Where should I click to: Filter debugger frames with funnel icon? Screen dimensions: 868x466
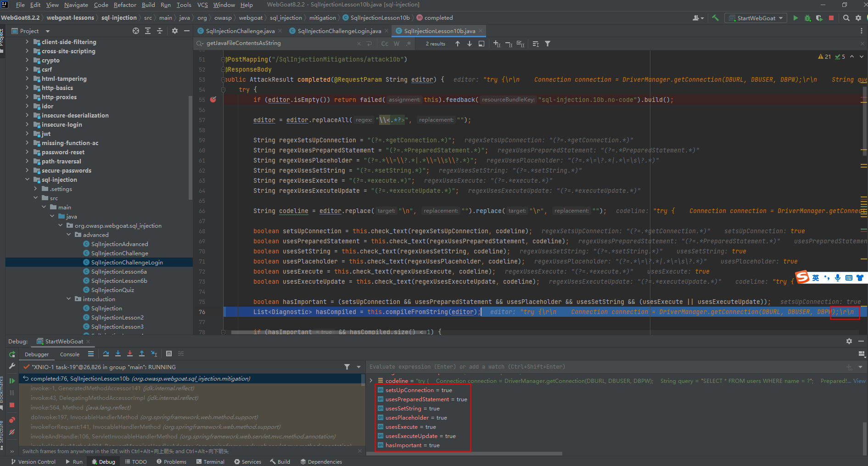pyautogui.click(x=347, y=367)
